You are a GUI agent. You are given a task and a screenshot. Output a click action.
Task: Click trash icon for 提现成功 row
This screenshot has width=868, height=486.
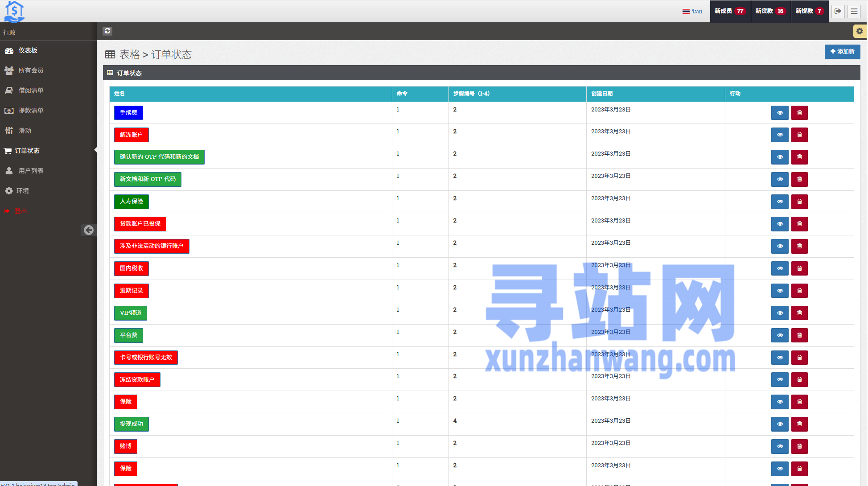pos(799,424)
